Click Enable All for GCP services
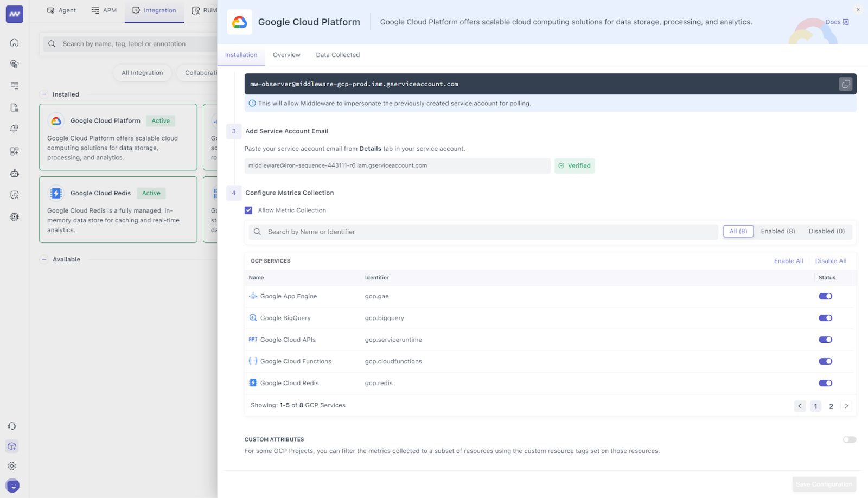 pyautogui.click(x=789, y=260)
